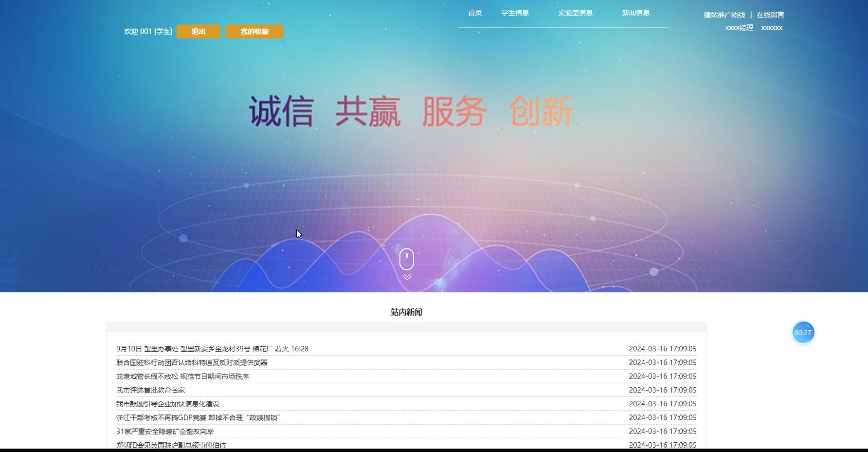Open 我的收藏 (my favorites)
Screen dimensions: 868x452
pyautogui.click(x=254, y=31)
